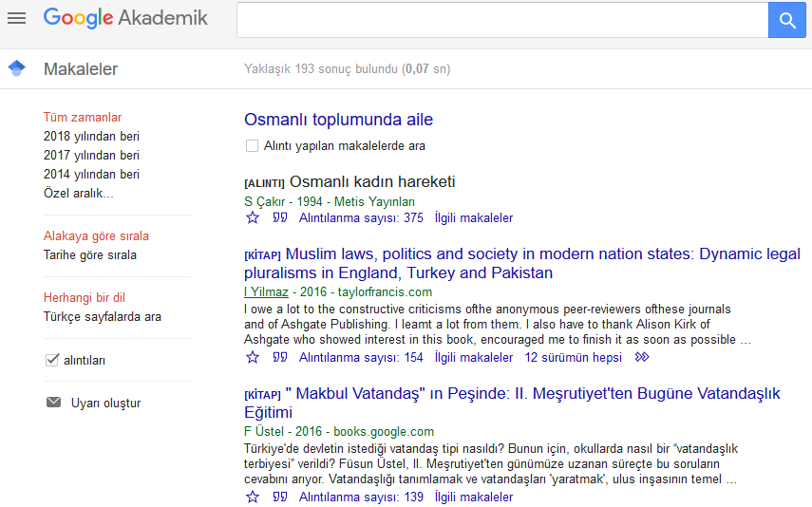The height and width of the screenshot is (507, 812).
Task: Select Türkçe sayfalarda ara language filter
Action: pos(102,317)
